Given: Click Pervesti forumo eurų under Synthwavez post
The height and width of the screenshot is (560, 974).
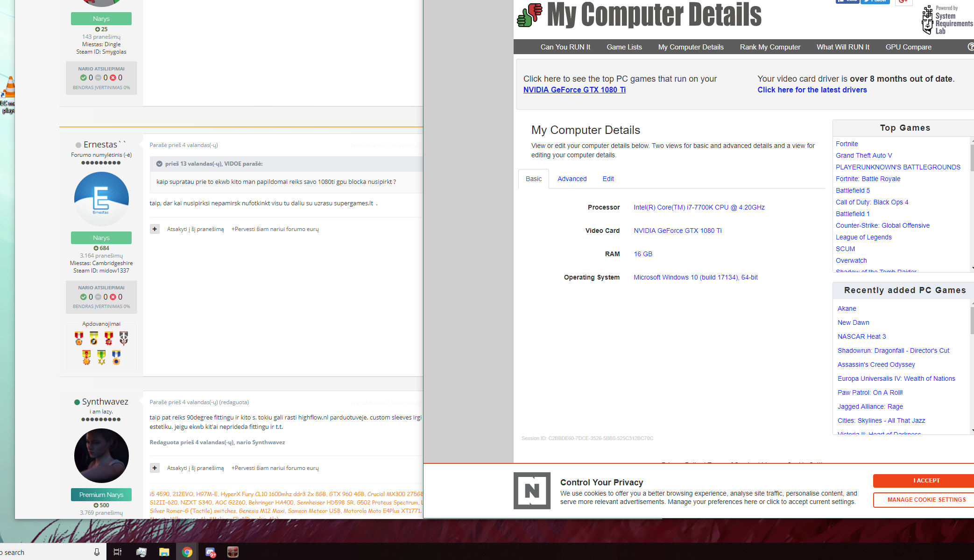Looking at the screenshot, I should pos(275,468).
